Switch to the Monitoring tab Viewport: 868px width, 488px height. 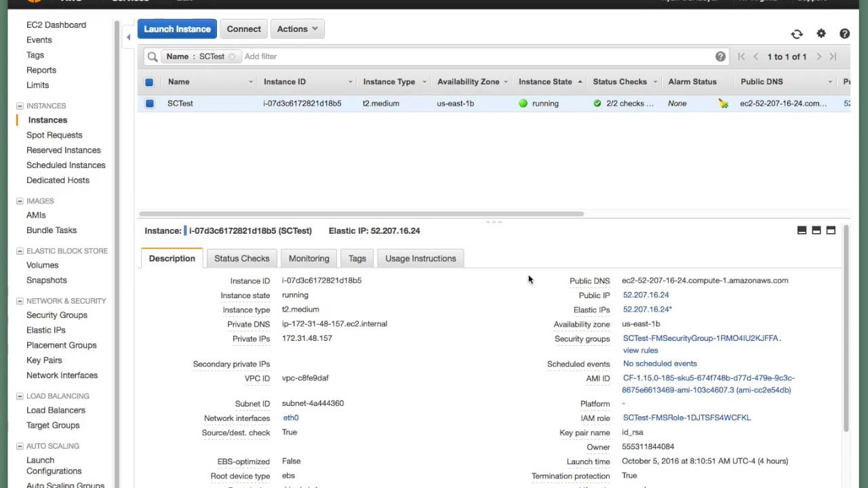tap(309, 258)
